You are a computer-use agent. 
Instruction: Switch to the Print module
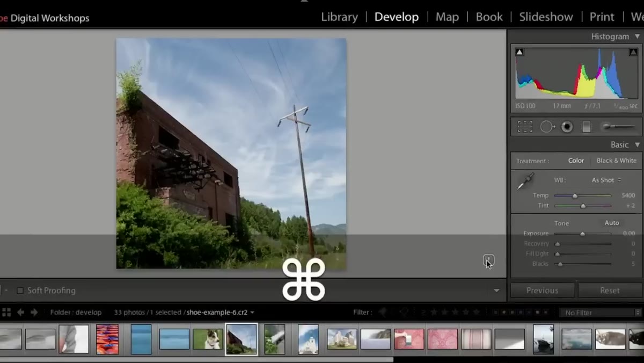[602, 17]
